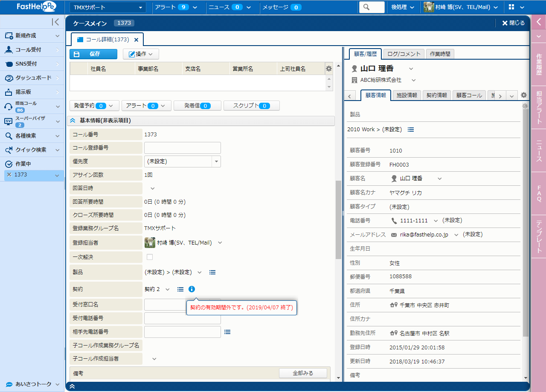
Task: Click the search magnifier in top bar
Action: 372,7
